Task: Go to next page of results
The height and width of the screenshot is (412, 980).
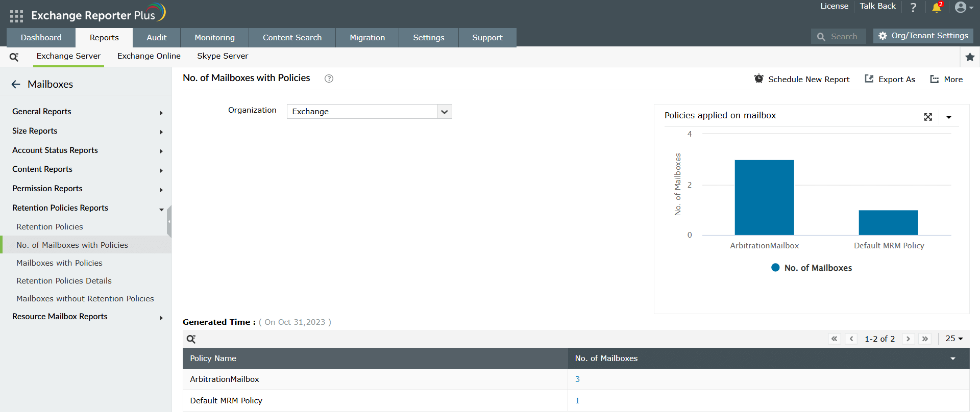Action: tap(908, 339)
